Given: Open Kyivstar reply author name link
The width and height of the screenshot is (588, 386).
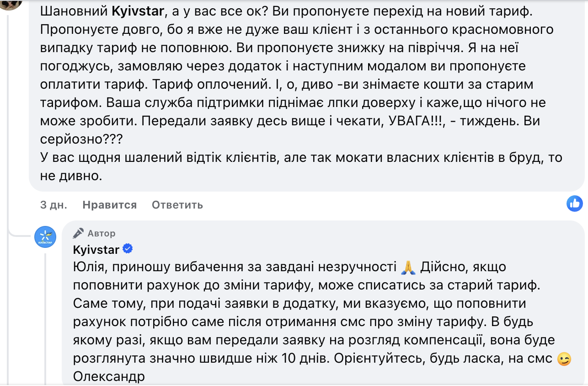Looking at the screenshot, I should tap(96, 250).
